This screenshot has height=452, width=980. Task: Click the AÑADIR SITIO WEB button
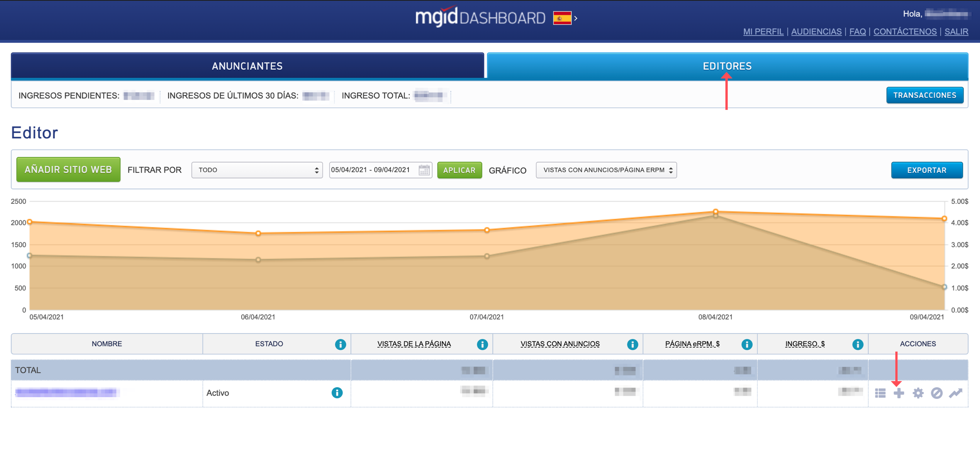[x=68, y=169]
